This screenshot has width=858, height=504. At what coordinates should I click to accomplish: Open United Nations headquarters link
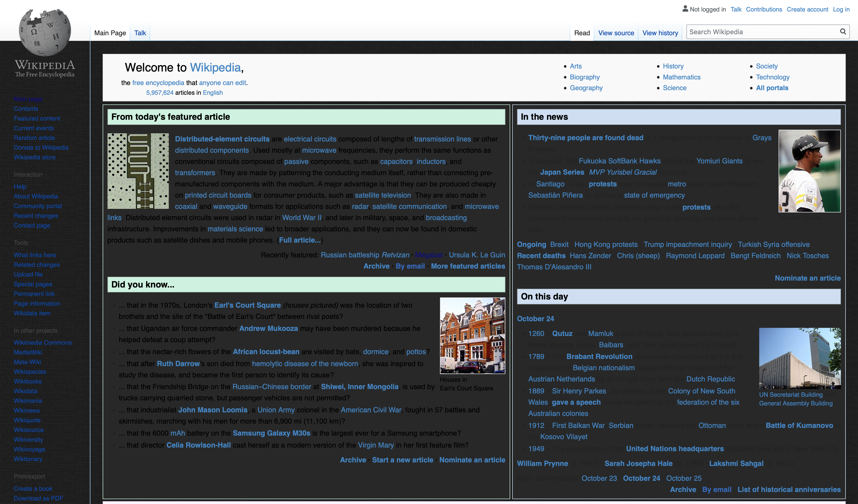click(675, 449)
